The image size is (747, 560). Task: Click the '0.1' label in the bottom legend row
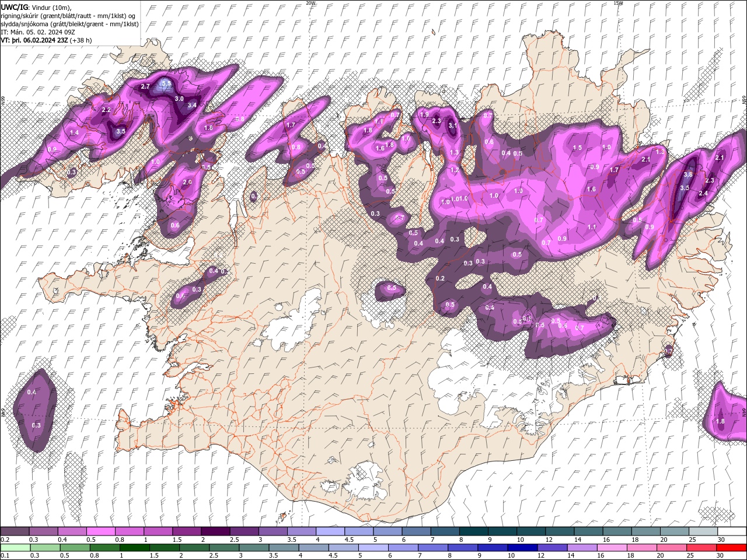point(5,555)
